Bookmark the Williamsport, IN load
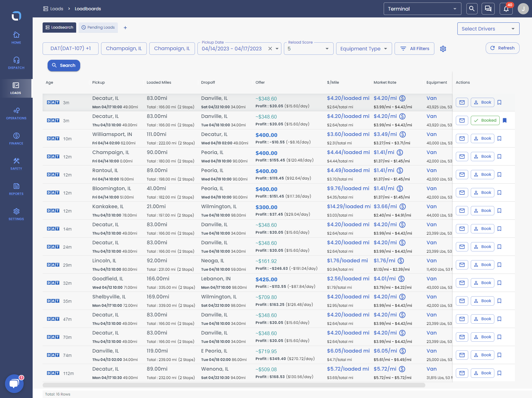532x398 pixels. click(x=499, y=138)
